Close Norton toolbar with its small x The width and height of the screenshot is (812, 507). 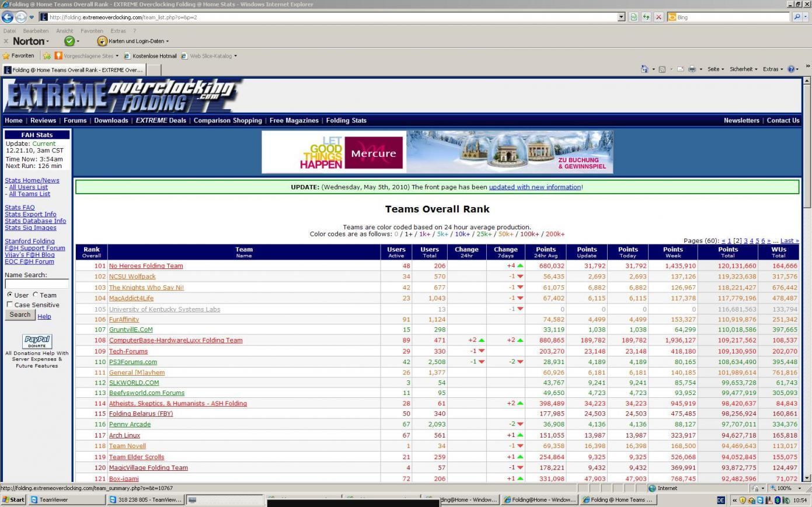[x=6, y=41]
